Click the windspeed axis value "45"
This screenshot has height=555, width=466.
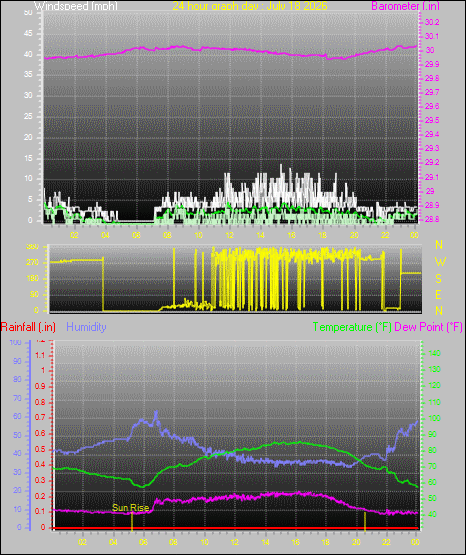(28, 34)
